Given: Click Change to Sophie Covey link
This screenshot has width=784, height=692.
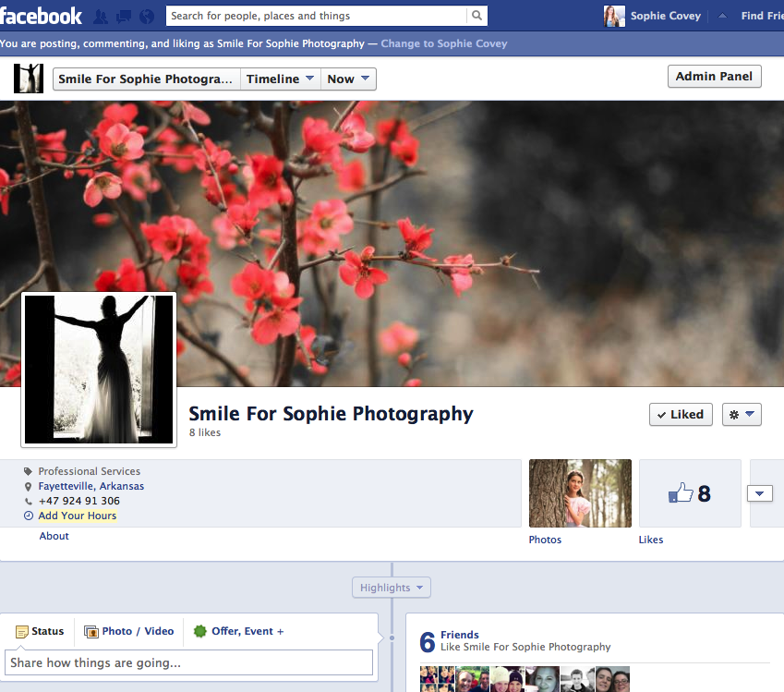Looking at the screenshot, I should coord(444,43).
